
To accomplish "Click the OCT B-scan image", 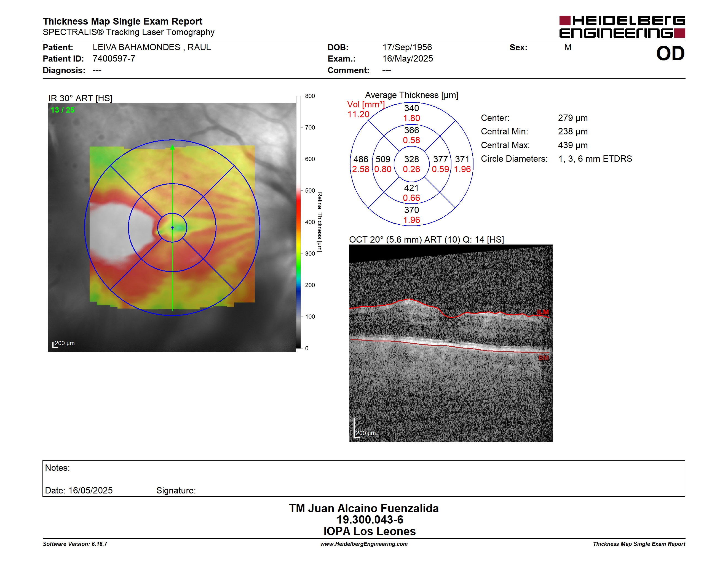I will pos(451,344).
